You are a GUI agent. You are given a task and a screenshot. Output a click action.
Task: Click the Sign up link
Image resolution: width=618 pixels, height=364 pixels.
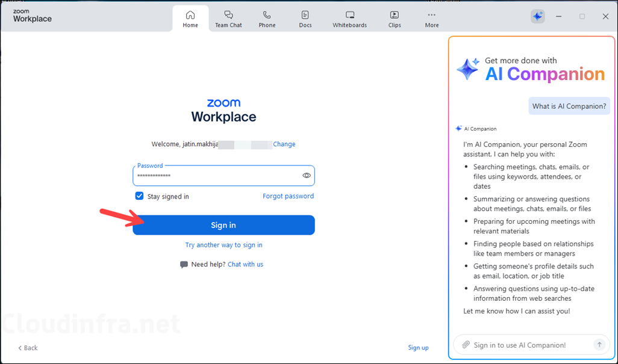pyautogui.click(x=418, y=348)
